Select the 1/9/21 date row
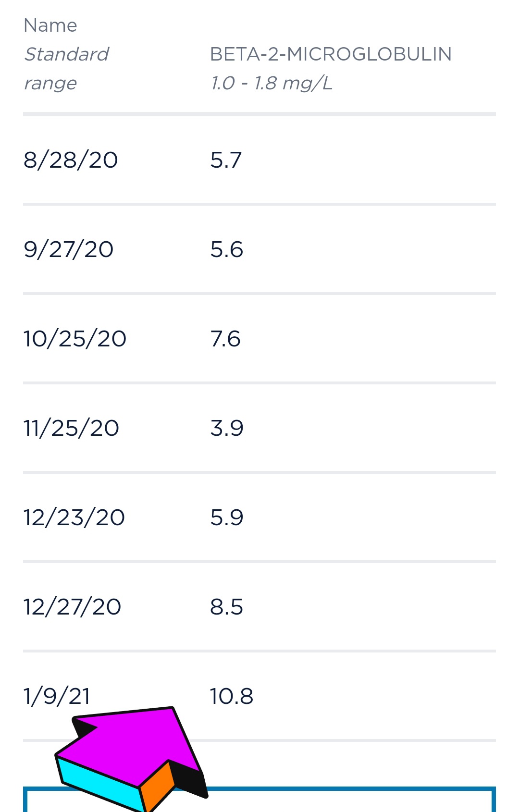Viewport: 519px width, 812px height. pos(57,696)
